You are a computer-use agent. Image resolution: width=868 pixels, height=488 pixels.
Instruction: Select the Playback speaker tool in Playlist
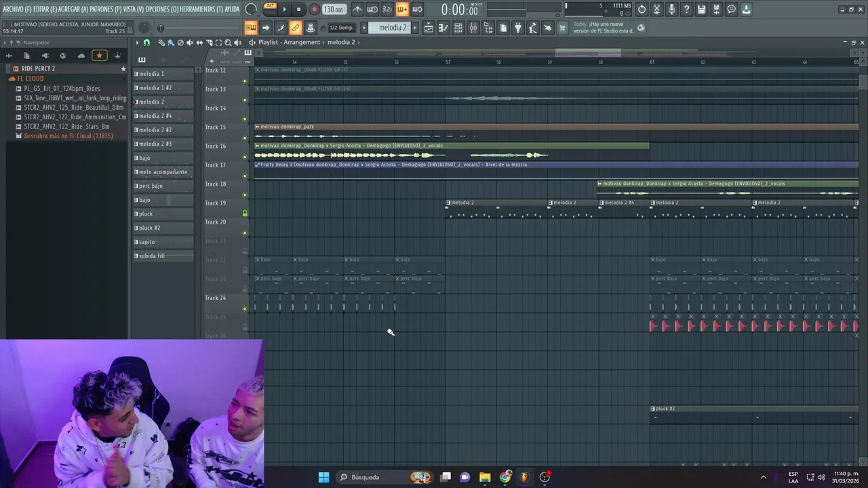(237, 43)
